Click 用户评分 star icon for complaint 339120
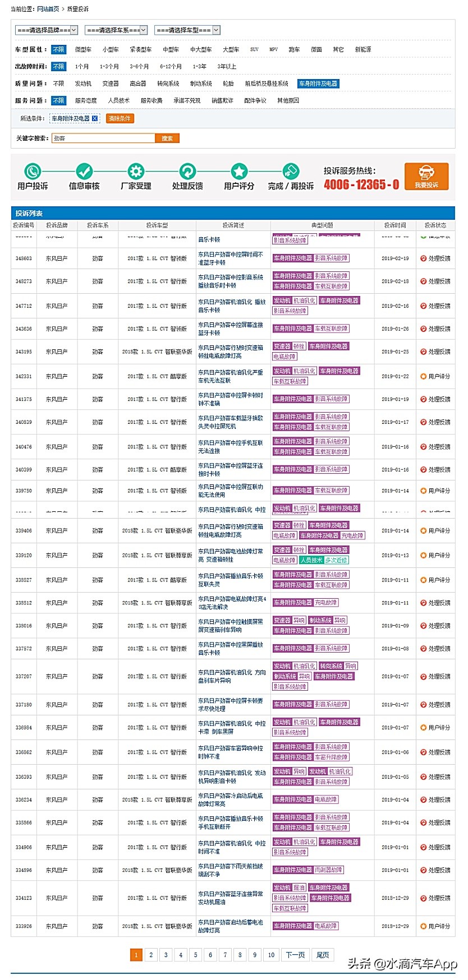Image resolution: width=468 pixels, height=980 pixels. (424, 555)
